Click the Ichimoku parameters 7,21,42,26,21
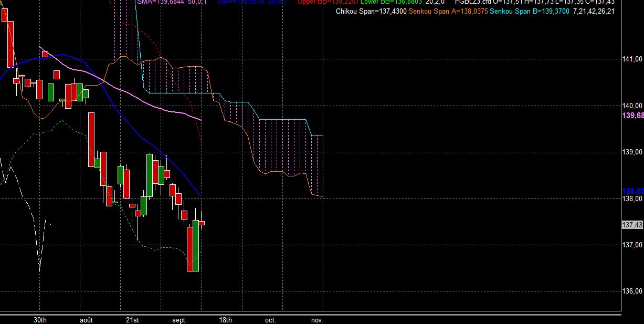 pos(594,11)
